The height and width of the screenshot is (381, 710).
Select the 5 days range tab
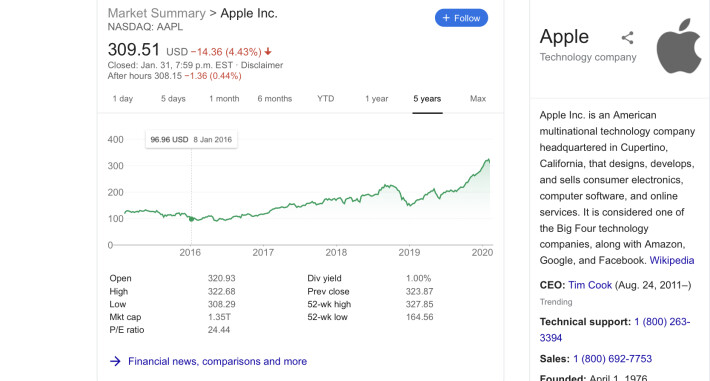point(173,99)
